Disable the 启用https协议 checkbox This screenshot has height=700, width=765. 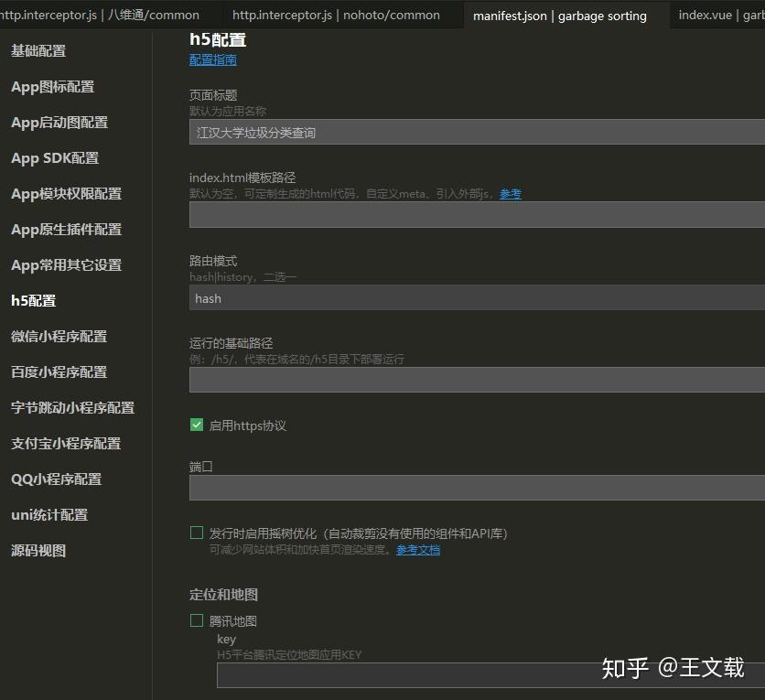(196, 425)
